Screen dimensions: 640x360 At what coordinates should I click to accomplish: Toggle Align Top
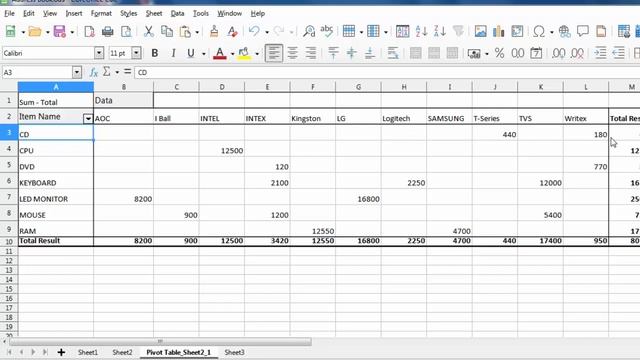333,53
